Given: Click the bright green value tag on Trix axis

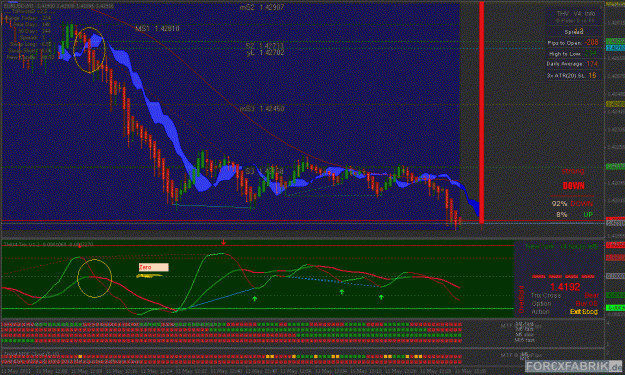Looking at the screenshot, I should (x=615, y=308).
